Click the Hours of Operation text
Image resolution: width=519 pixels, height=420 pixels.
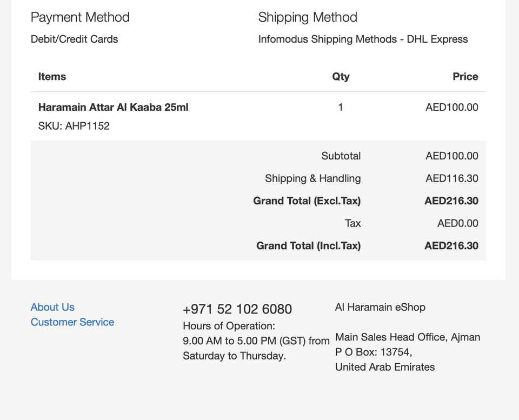[x=229, y=326]
